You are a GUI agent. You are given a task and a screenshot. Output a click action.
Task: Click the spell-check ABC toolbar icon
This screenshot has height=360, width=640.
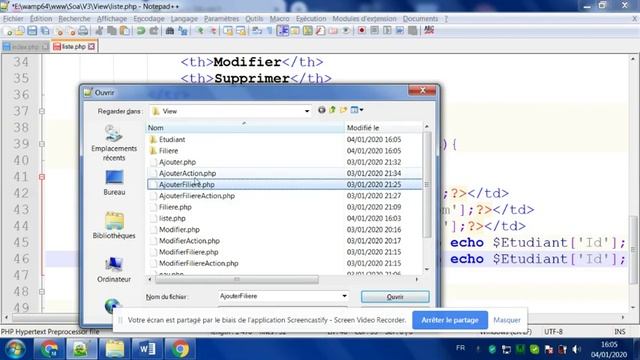tap(429, 31)
